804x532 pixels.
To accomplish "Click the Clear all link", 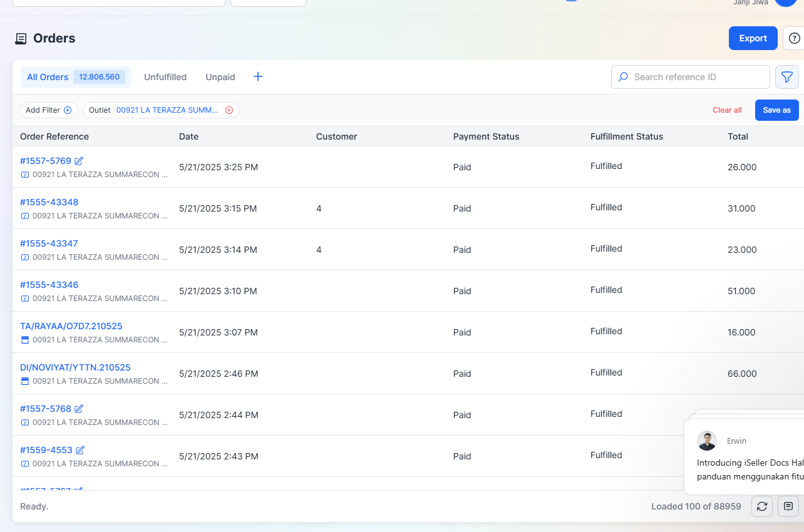I will (x=727, y=110).
